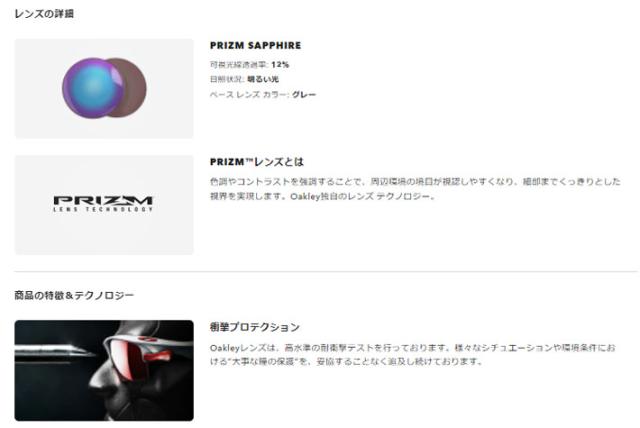Click the Oakley impact protection description text
The width and height of the screenshot is (640, 428).
click(413, 355)
